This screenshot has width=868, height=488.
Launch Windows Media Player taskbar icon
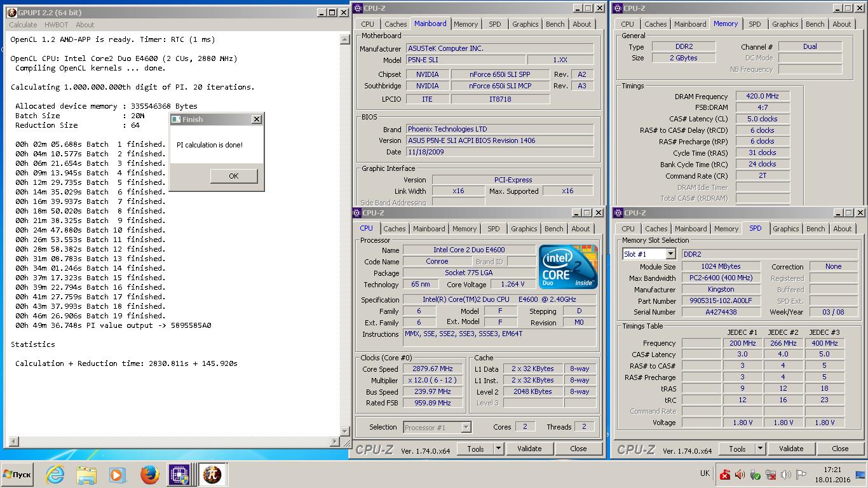click(x=117, y=475)
